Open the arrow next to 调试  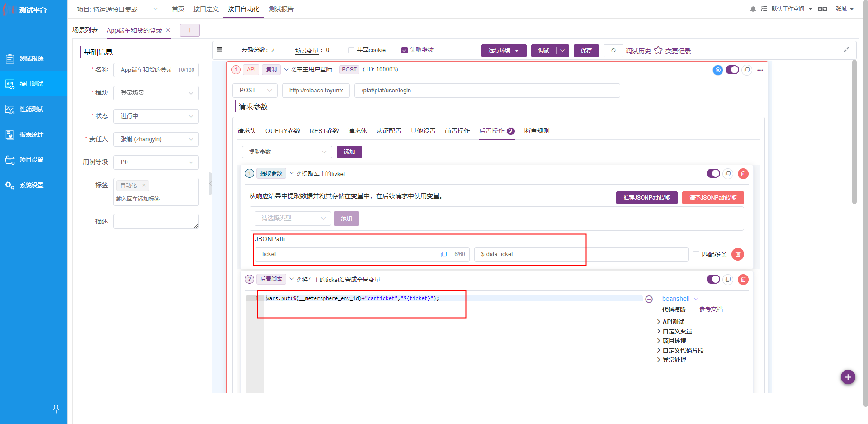pos(562,51)
